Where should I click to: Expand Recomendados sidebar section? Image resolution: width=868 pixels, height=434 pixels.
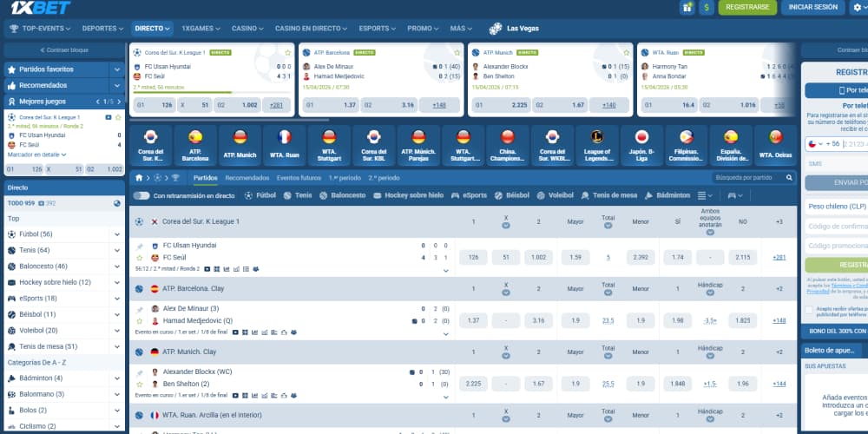(x=117, y=85)
